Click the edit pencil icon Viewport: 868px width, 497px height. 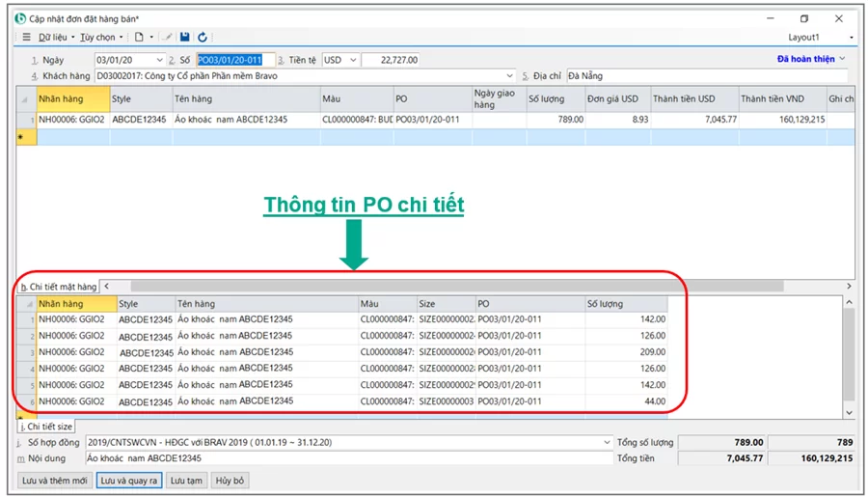coord(167,37)
